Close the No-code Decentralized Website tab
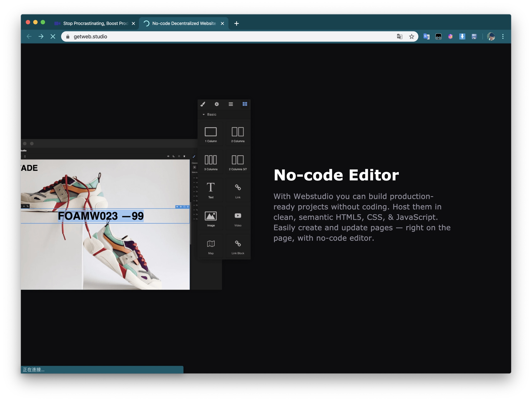This screenshot has width=532, height=401. 222,23
